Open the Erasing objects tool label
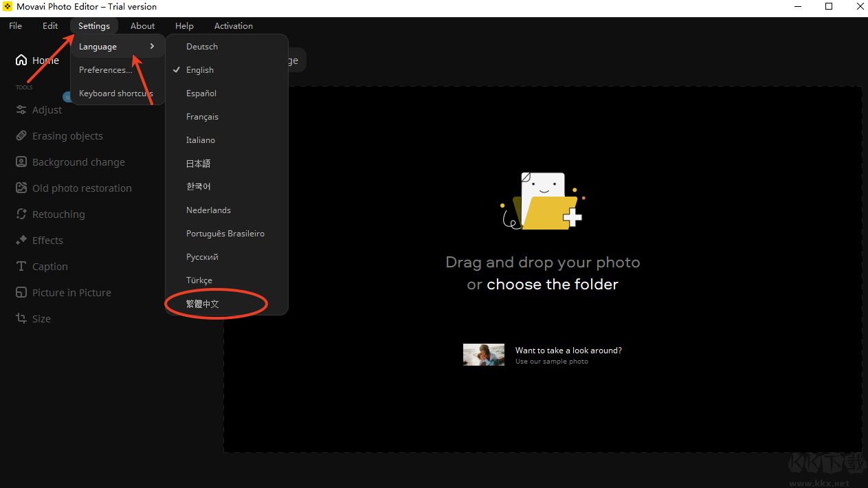This screenshot has width=868, height=488. pyautogui.click(x=67, y=136)
